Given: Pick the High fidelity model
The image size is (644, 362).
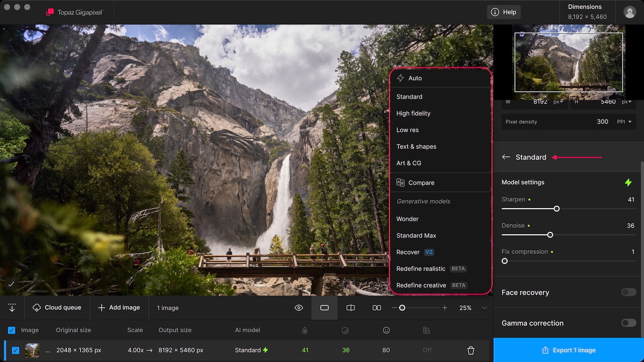Looking at the screenshot, I should [441, 113].
